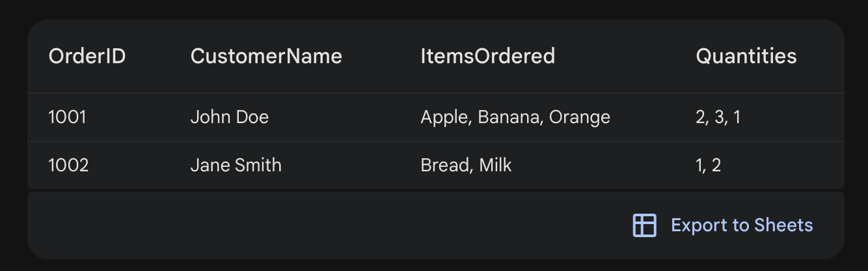
Task: Select the quantities cell showing 1, 2
Action: [x=708, y=165]
